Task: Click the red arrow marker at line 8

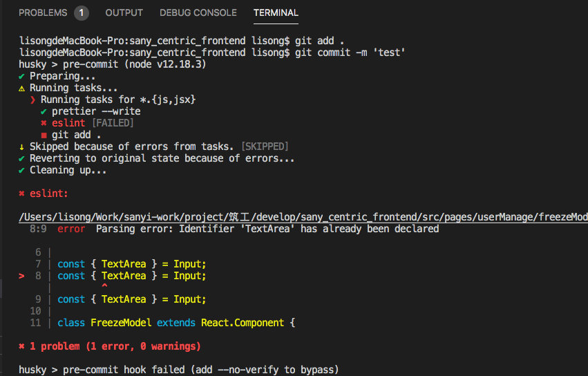Action: click(x=21, y=276)
